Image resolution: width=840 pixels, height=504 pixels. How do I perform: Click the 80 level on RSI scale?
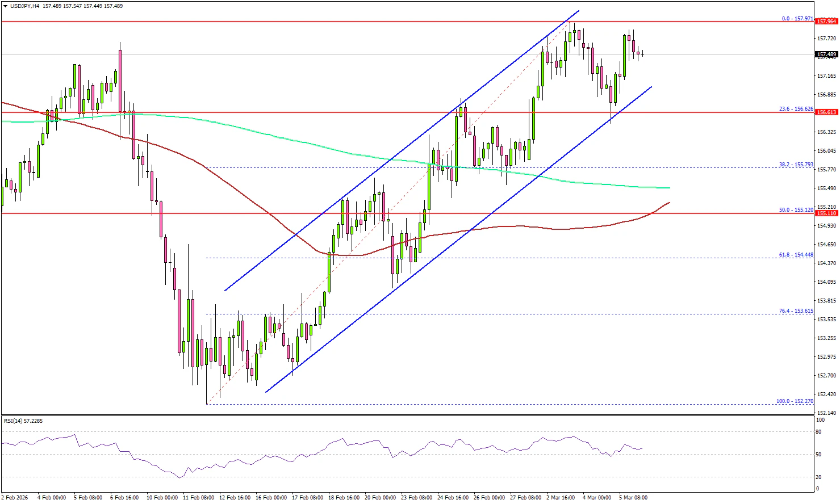[818, 432]
